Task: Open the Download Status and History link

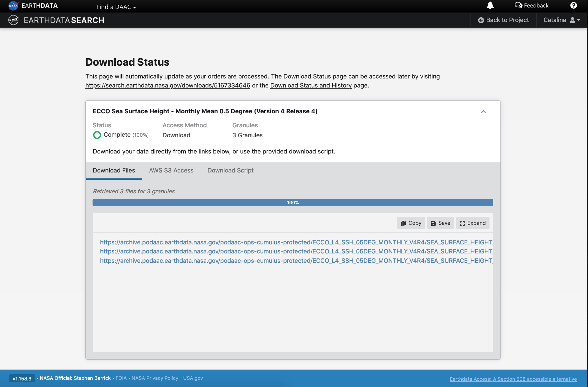Action: [311, 86]
